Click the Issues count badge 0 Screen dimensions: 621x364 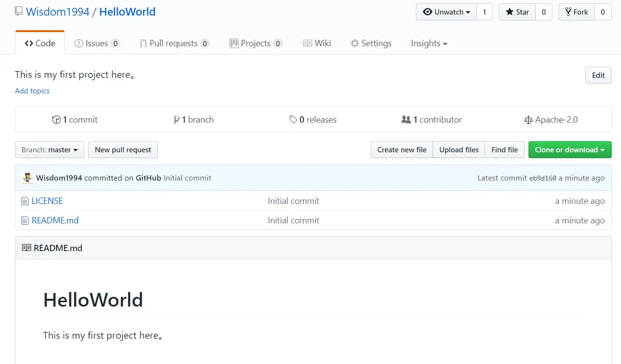(x=115, y=44)
